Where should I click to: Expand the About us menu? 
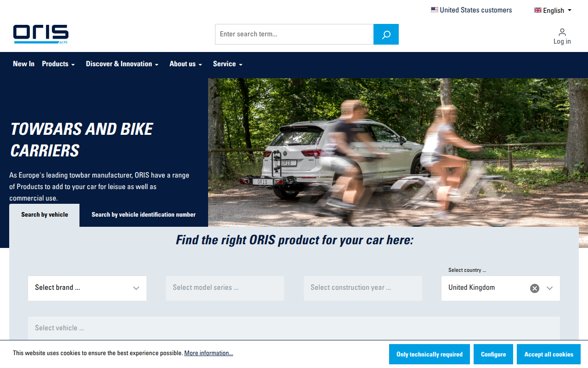(x=186, y=64)
